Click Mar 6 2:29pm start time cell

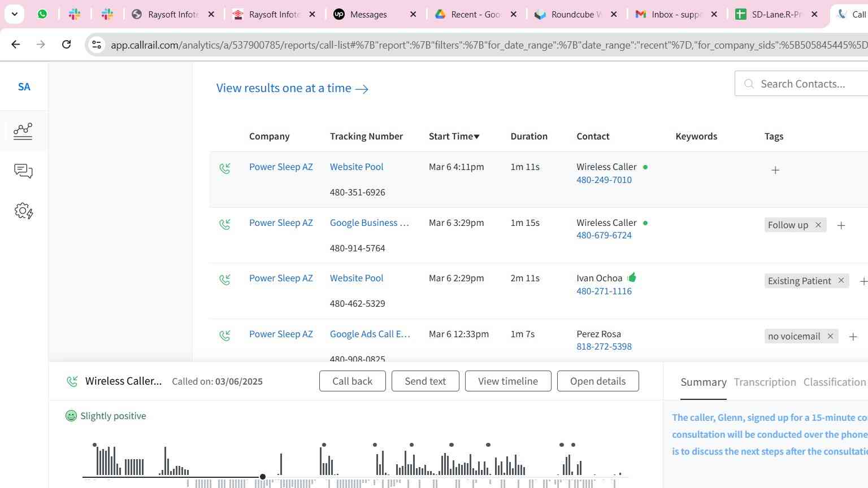[456, 278]
